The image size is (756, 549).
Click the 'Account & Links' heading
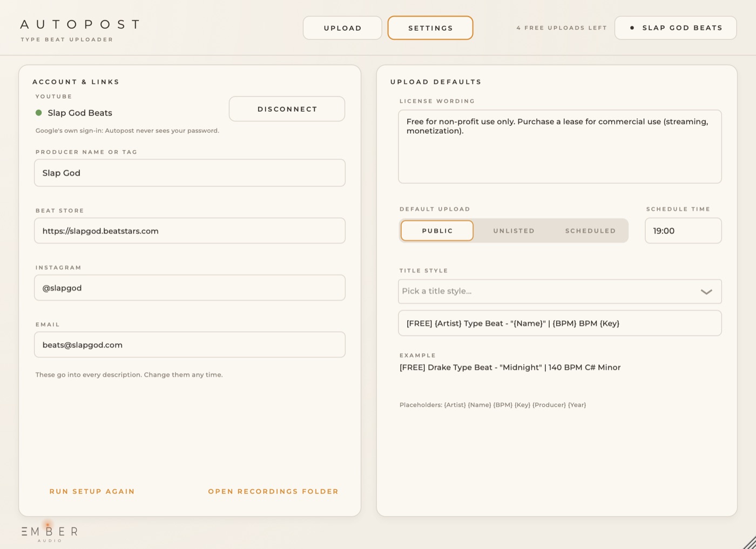click(76, 82)
